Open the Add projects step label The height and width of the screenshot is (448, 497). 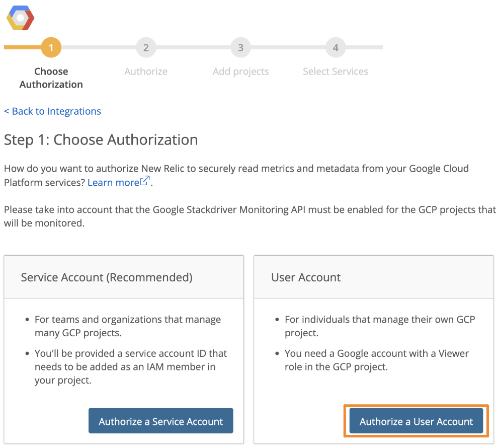(240, 71)
